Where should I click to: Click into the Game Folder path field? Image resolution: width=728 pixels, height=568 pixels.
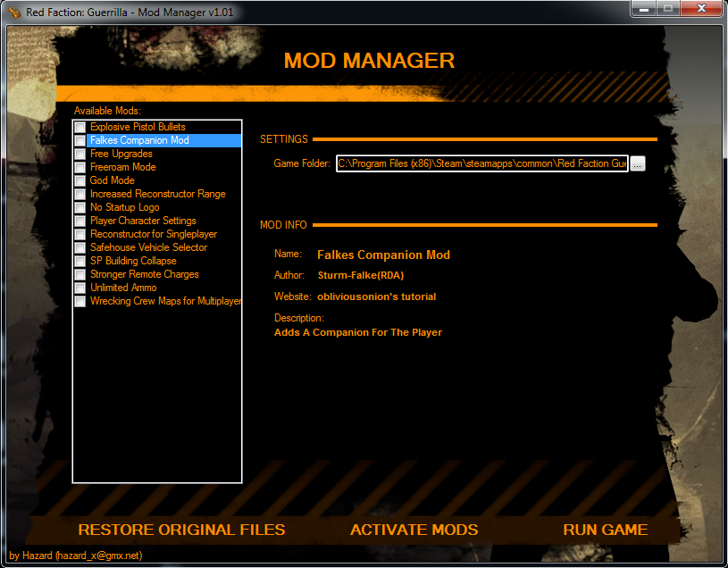point(482,163)
